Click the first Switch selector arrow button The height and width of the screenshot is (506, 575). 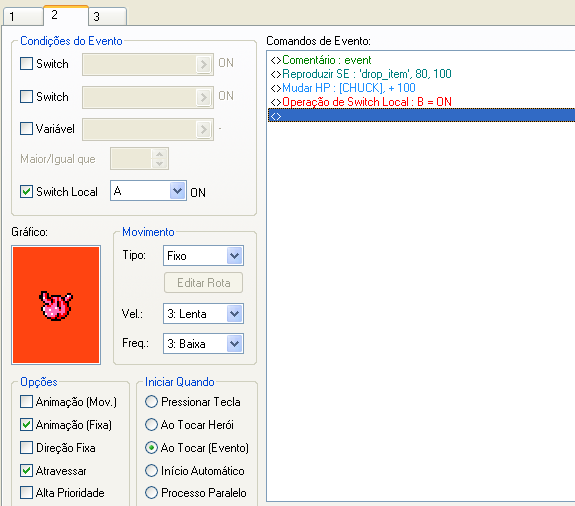[x=204, y=65]
